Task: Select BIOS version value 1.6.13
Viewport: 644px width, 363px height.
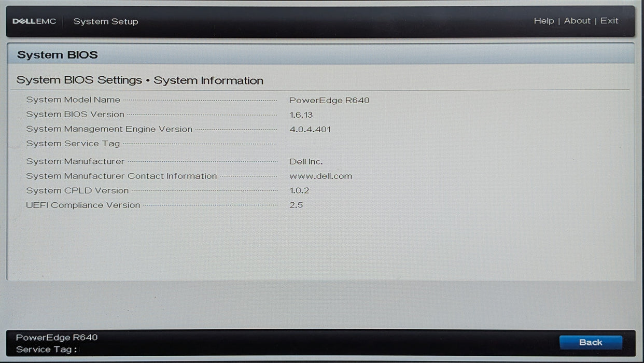Action: pyautogui.click(x=301, y=115)
